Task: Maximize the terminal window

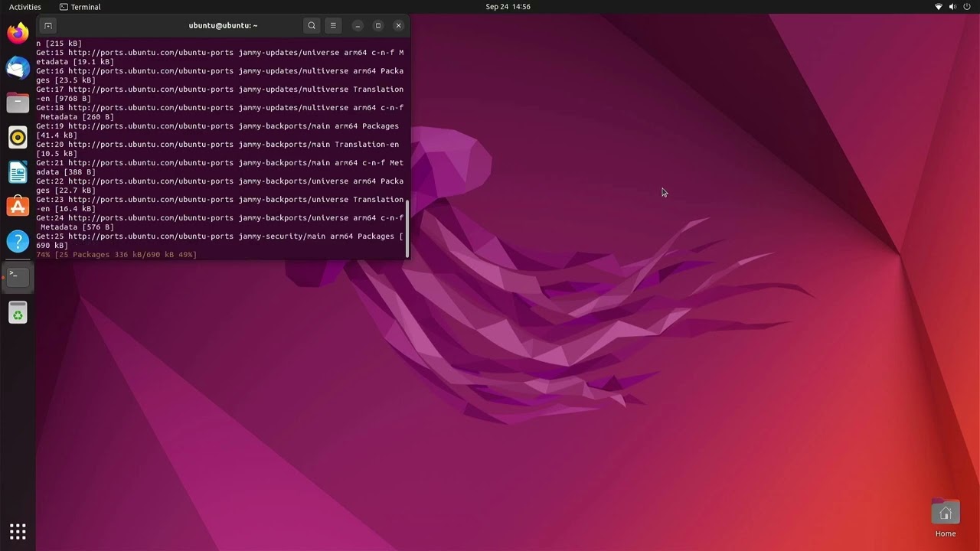Action: pos(377,25)
